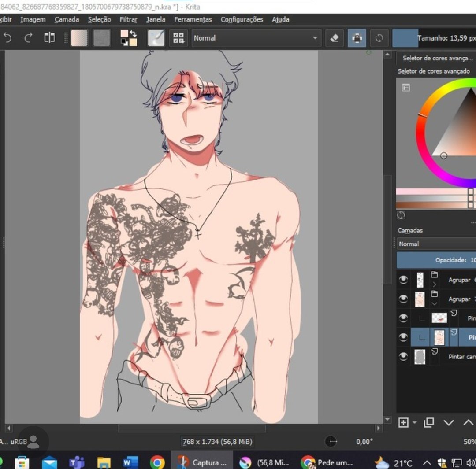Add a new paint layer
The image size is (476, 469).
[403, 422]
